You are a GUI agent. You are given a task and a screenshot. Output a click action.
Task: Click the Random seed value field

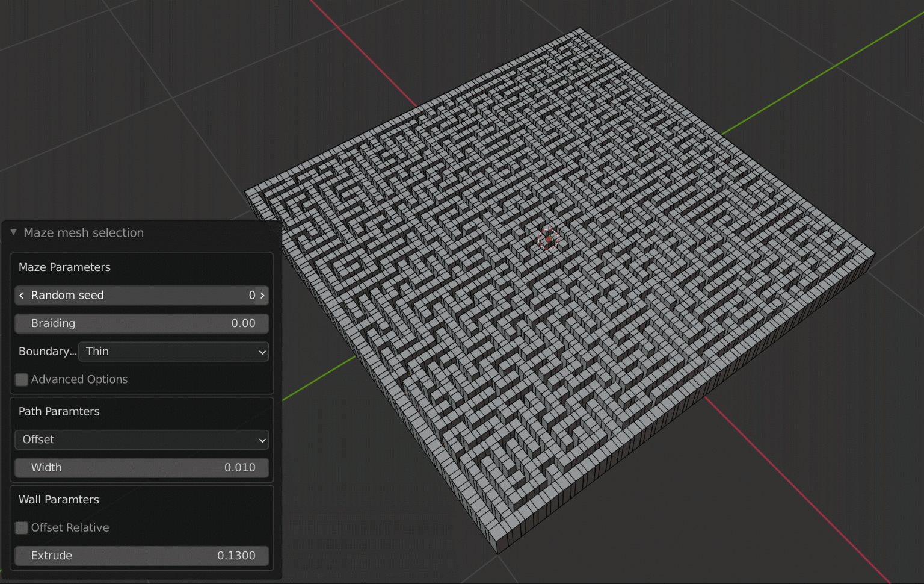tap(142, 295)
